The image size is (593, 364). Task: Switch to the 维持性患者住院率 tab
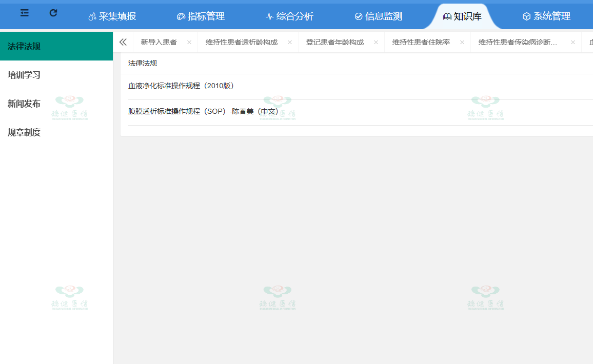[x=421, y=43]
